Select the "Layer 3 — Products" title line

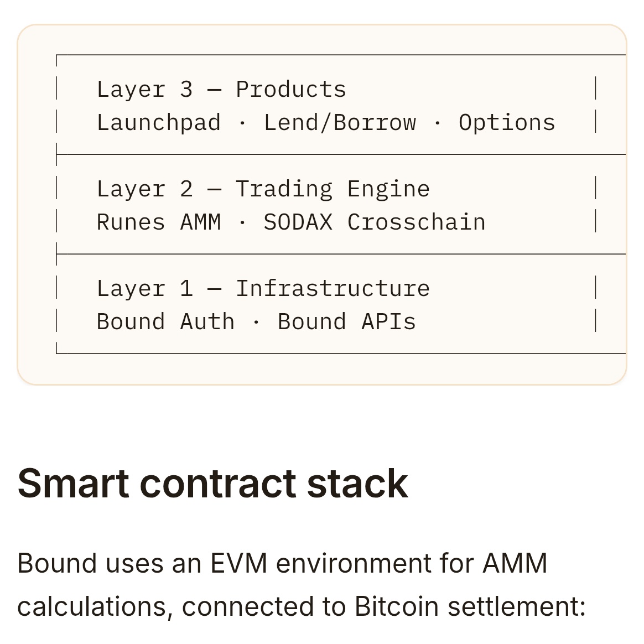(221, 90)
